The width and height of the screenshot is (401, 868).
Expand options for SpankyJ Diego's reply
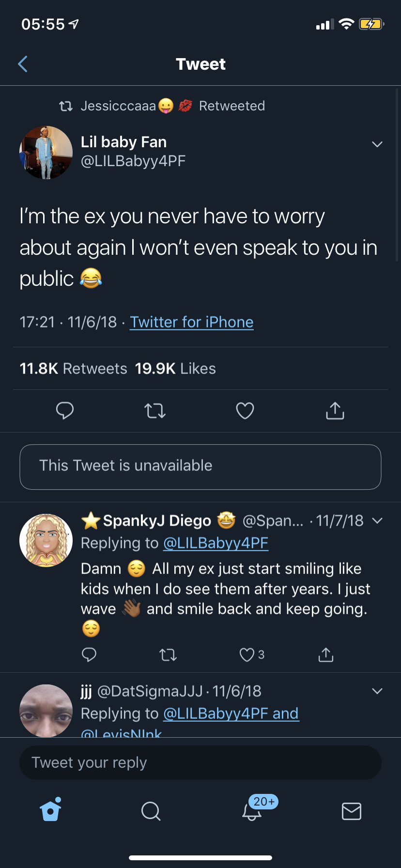pos(377,521)
